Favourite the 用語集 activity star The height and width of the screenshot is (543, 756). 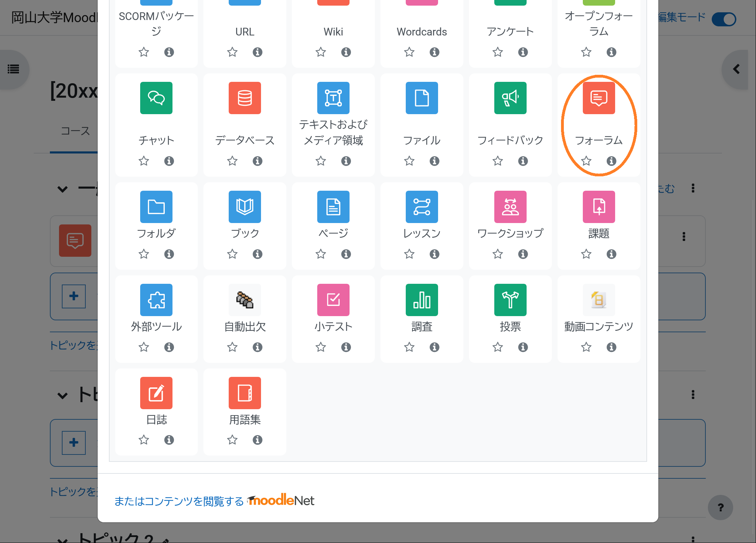(x=232, y=440)
